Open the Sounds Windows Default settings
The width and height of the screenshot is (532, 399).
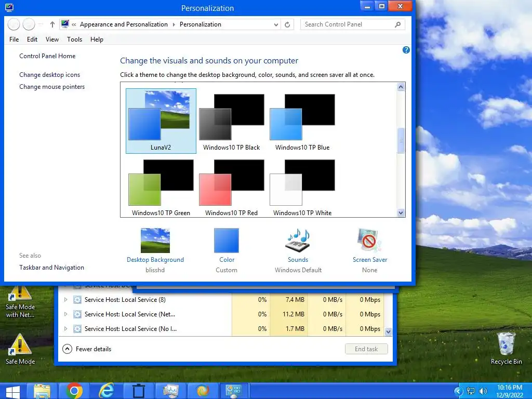pos(298,250)
